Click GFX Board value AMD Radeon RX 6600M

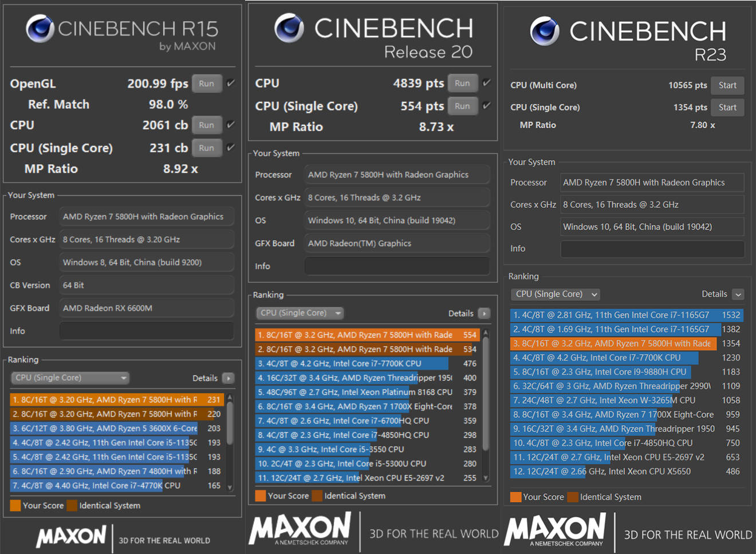coord(147,308)
